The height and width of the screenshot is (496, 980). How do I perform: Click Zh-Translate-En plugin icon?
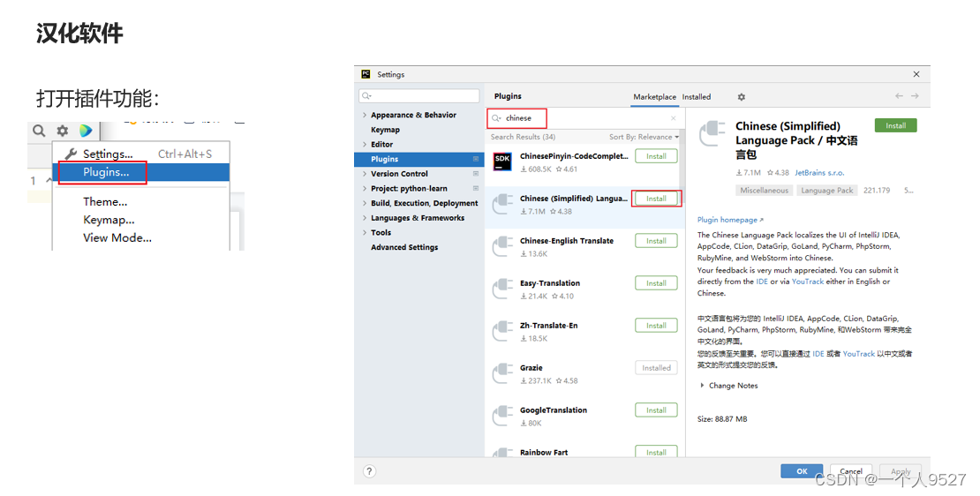tap(502, 331)
